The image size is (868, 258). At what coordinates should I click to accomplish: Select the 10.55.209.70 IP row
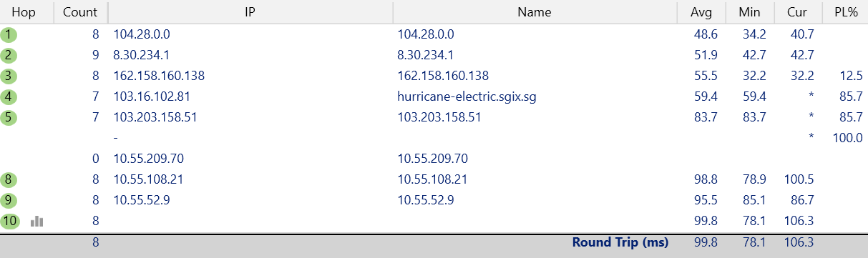(x=434, y=159)
